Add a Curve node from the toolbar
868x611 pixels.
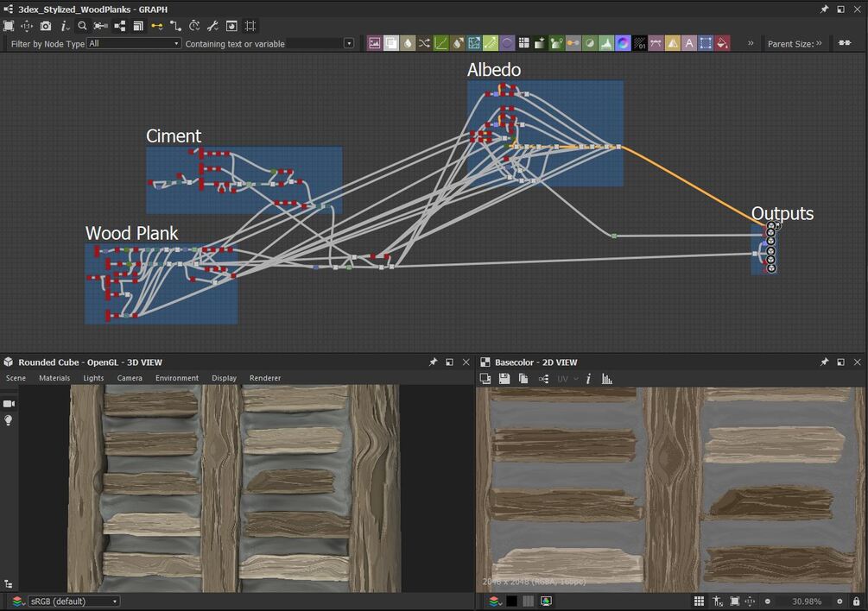(x=440, y=43)
